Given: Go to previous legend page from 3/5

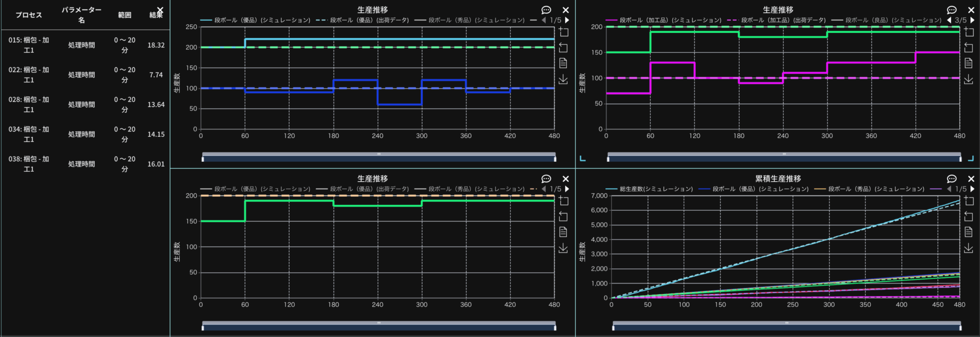Looking at the screenshot, I should tap(949, 20).
